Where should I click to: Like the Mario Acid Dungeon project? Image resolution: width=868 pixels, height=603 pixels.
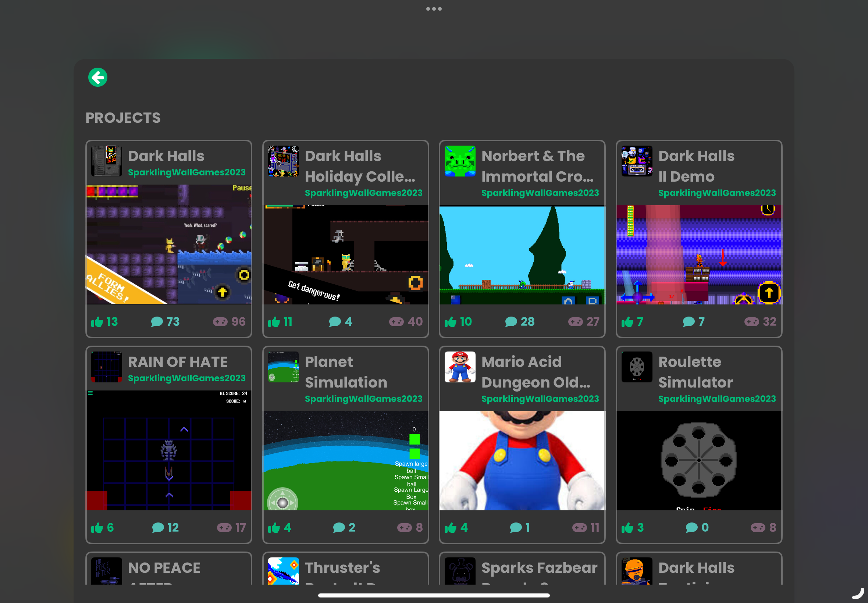click(x=451, y=528)
